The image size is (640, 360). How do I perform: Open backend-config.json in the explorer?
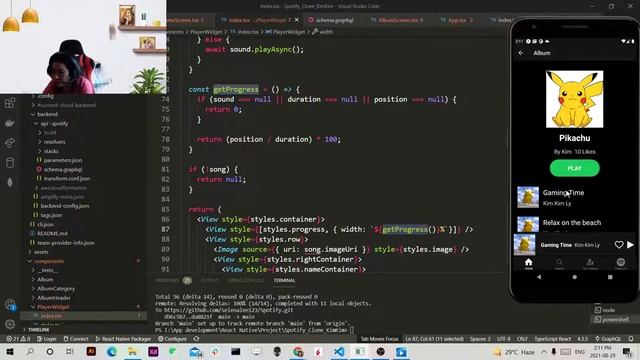(x=64, y=206)
